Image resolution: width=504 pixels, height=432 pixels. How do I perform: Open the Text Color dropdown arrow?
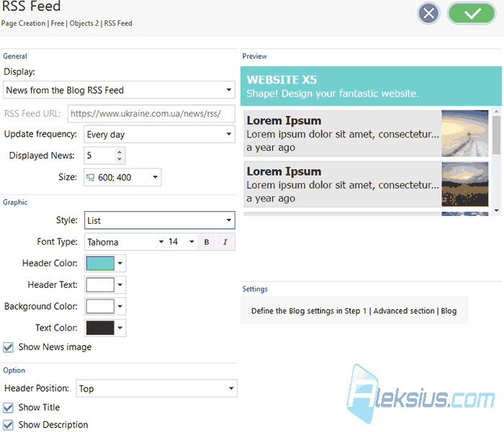pyautogui.click(x=120, y=328)
